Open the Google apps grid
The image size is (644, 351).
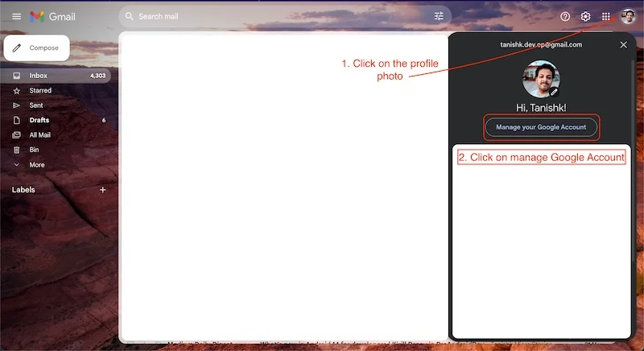(x=606, y=16)
